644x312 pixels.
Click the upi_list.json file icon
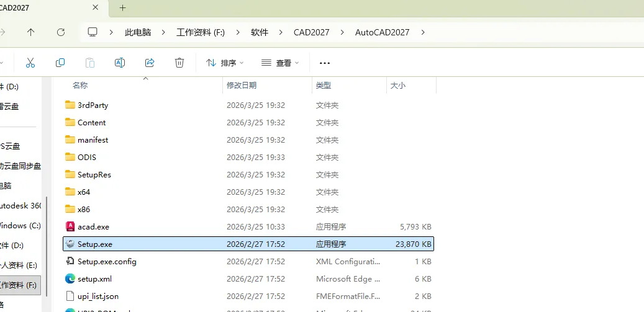tap(70, 296)
